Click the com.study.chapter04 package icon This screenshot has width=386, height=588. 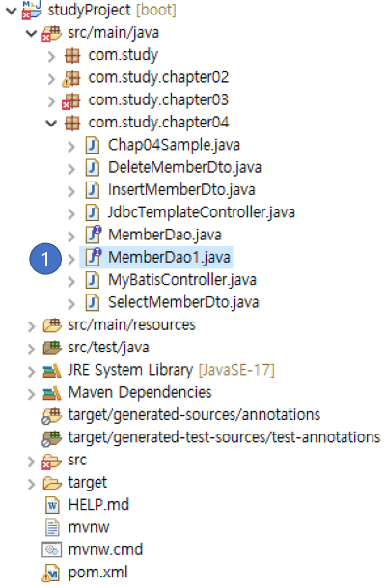[72, 123]
